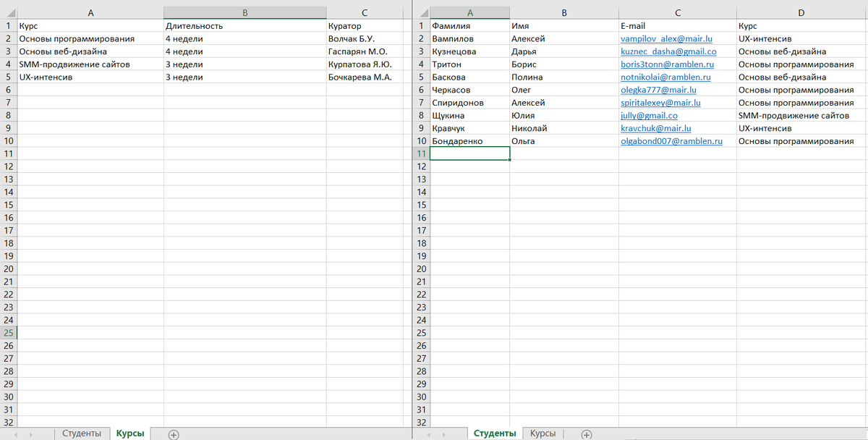Select Основы веб-дизайна cell in left window
The width and height of the screenshot is (868, 440).
click(x=90, y=51)
